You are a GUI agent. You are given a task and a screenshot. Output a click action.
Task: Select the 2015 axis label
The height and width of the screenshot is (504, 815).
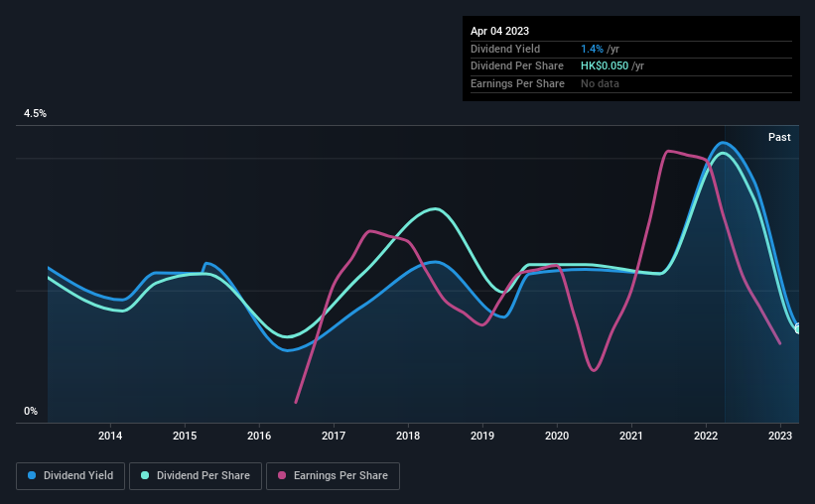(x=185, y=436)
